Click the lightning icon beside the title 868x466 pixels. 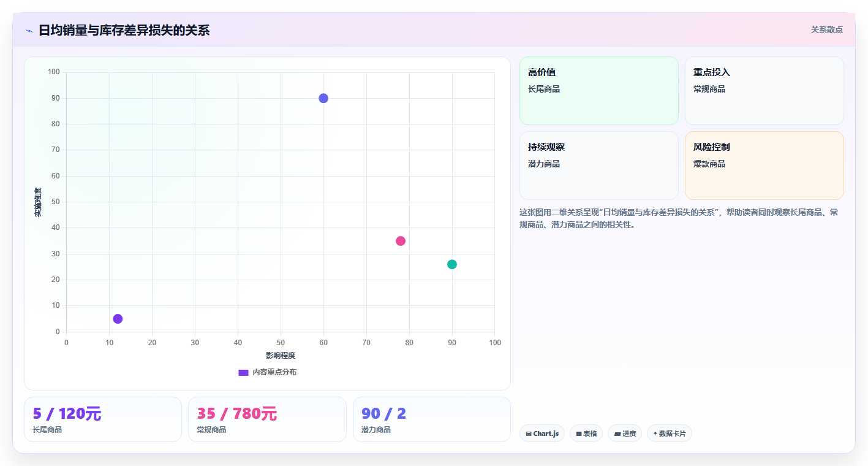click(29, 31)
